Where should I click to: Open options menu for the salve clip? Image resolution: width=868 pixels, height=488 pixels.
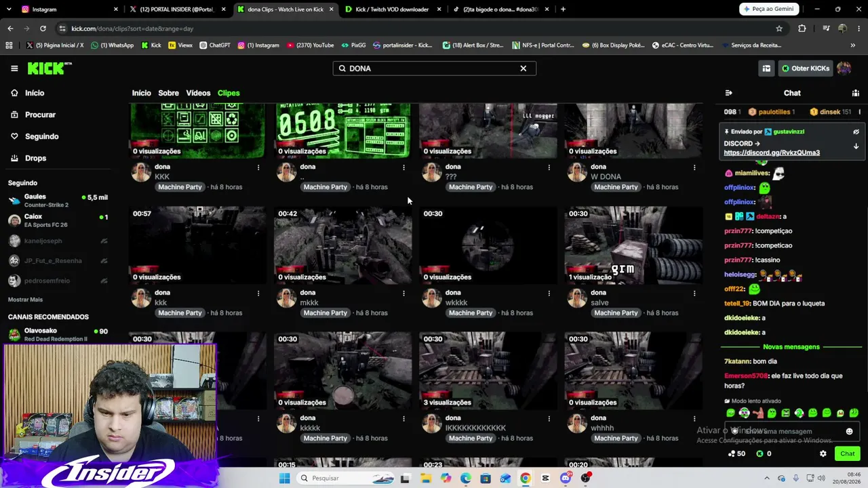pyautogui.click(x=694, y=293)
